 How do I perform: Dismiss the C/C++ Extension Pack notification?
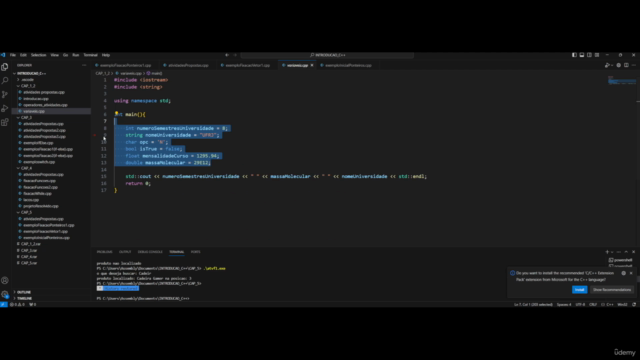pos(631,273)
